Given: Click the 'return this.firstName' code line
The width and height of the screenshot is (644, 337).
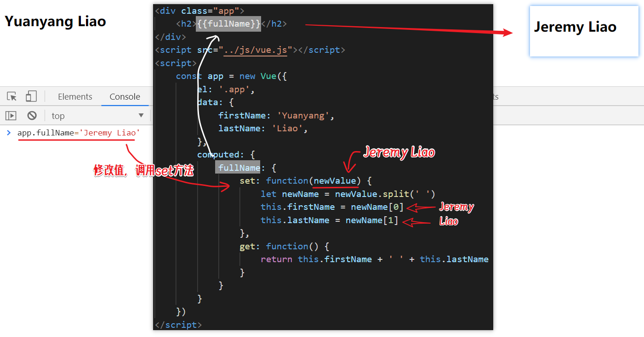Looking at the screenshot, I should pyautogui.click(x=375, y=259).
